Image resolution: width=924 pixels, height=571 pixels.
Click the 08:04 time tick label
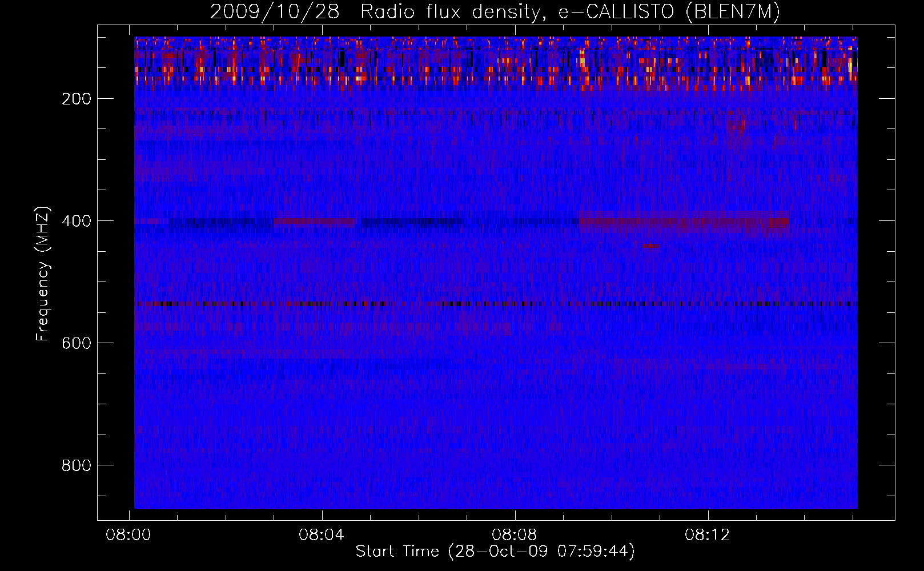click(x=322, y=535)
